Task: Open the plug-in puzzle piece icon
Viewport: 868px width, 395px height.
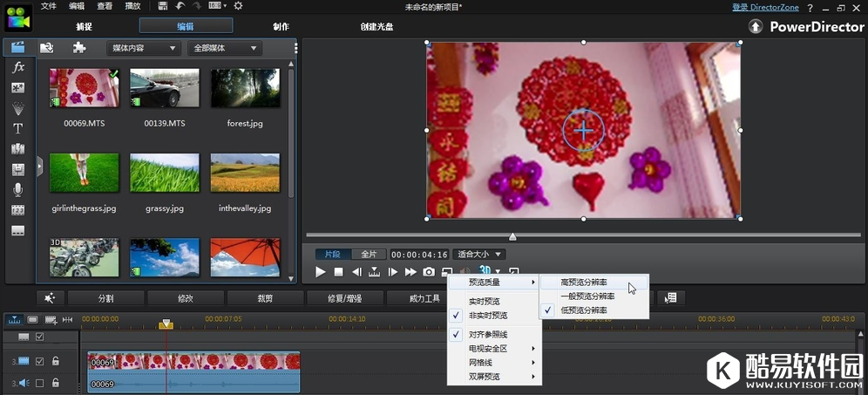Action: coord(79,48)
